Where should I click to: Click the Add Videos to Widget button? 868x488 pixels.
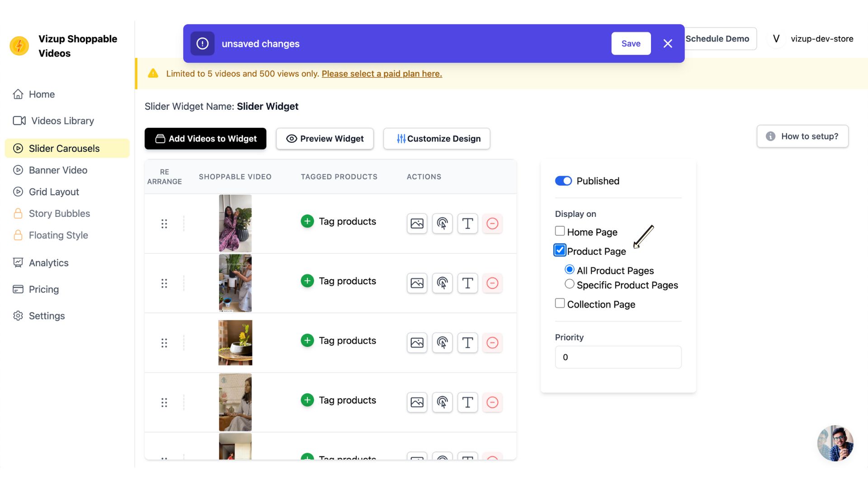coord(206,138)
